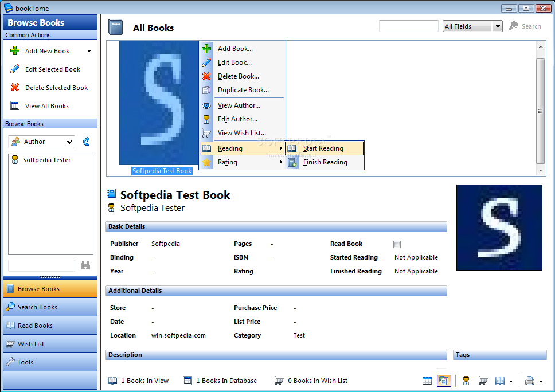Click the Finish Reading book icon
Viewport: 555px width, 392px height.
[292, 162]
